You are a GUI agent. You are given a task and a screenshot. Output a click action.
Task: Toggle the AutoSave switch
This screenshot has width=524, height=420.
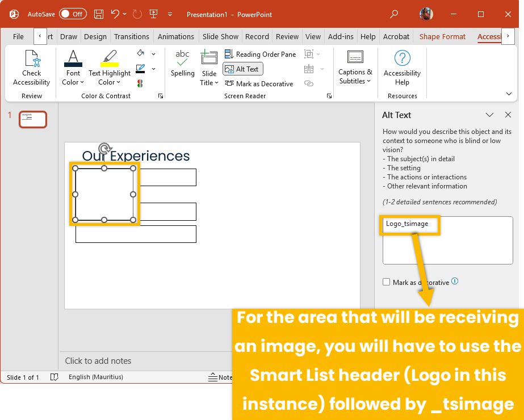(73, 14)
